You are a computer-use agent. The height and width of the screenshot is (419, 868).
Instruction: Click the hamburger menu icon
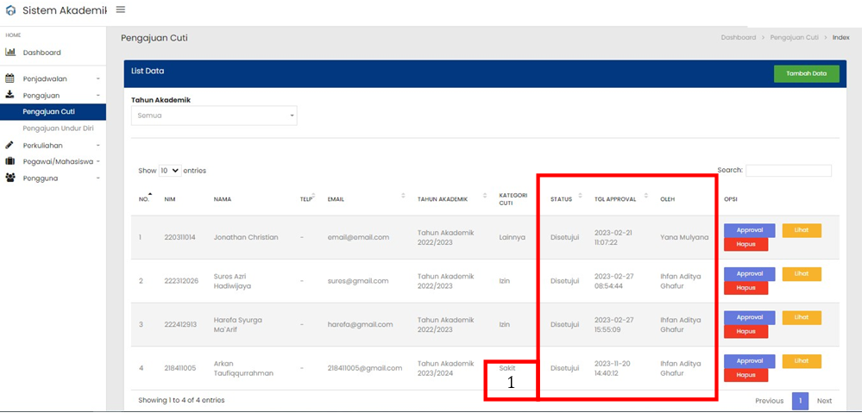[x=120, y=9]
